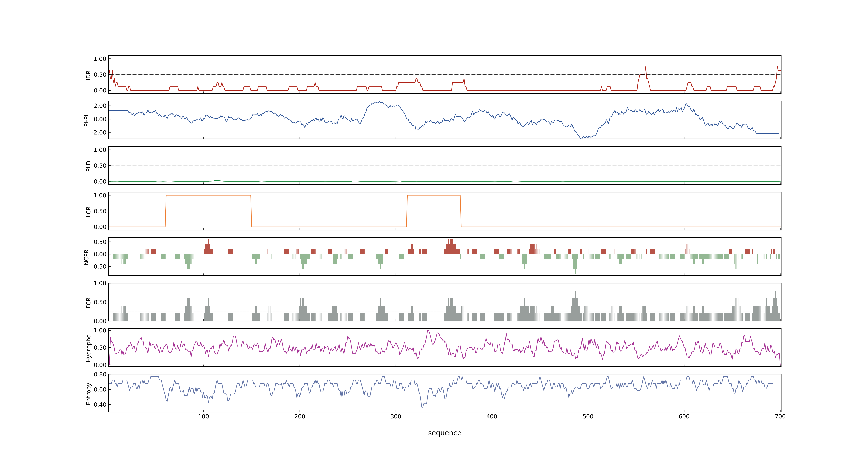Click x-axis tick label 500
Image resolution: width=868 pixels, height=463 pixels.
click(588, 416)
